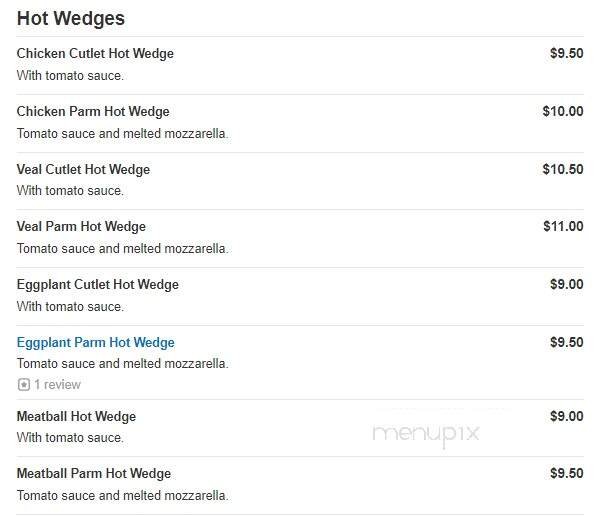Select Eggplant Cutlet Hot Wedge item

[98, 285]
